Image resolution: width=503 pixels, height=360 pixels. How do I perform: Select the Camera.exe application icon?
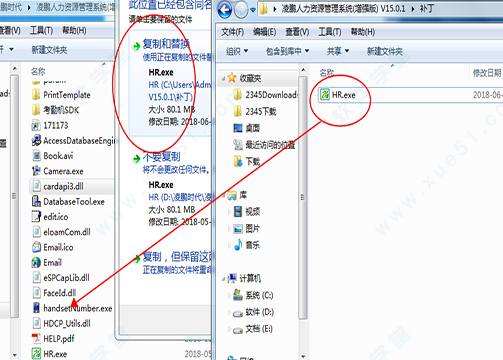coord(36,171)
